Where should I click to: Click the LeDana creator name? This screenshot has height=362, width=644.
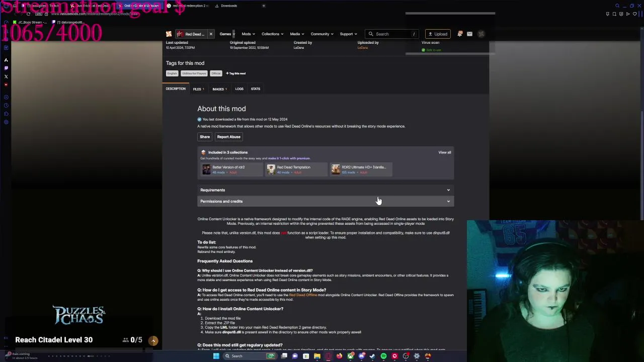pos(299,48)
